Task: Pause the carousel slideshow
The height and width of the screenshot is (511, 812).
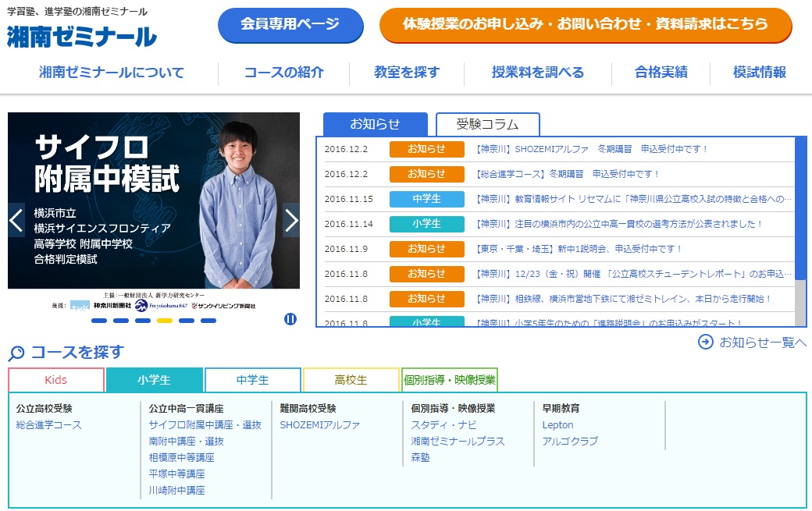Action: pyautogui.click(x=290, y=319)
